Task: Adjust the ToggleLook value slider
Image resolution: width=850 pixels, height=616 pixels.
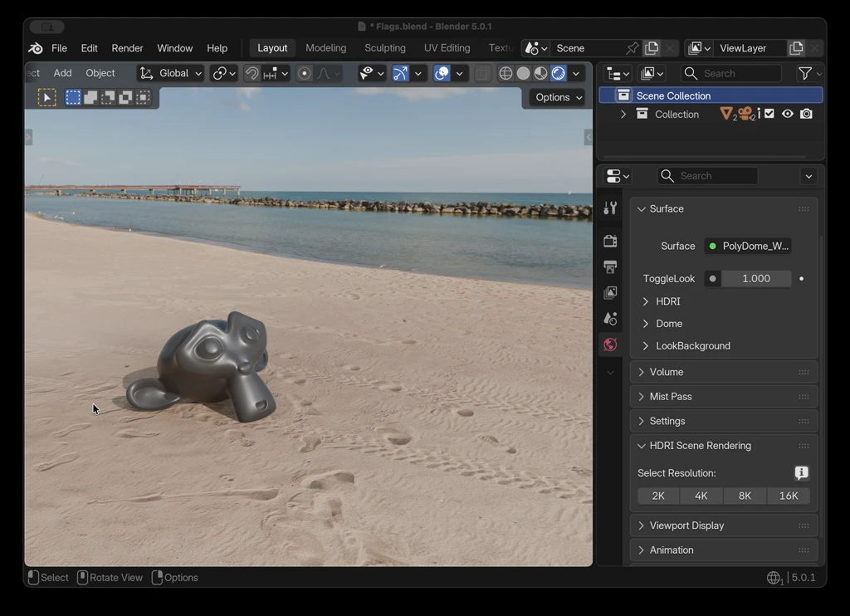Action: 755,279
